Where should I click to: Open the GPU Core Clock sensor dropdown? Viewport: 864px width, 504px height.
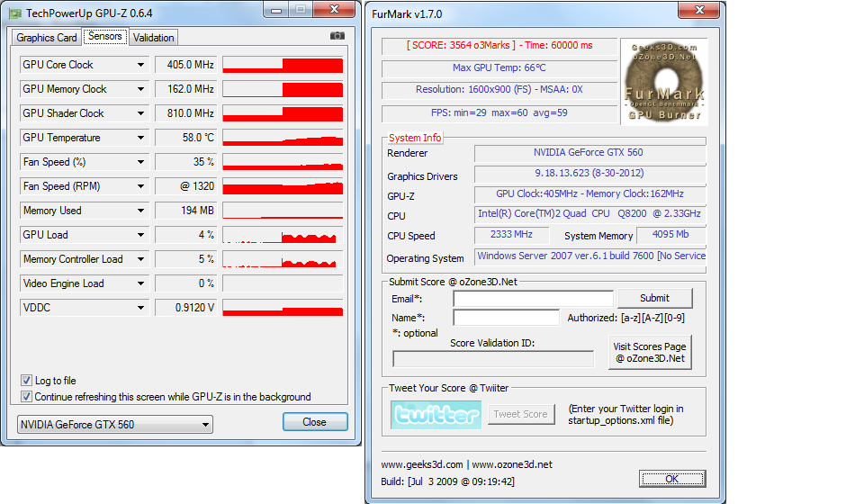140,65
